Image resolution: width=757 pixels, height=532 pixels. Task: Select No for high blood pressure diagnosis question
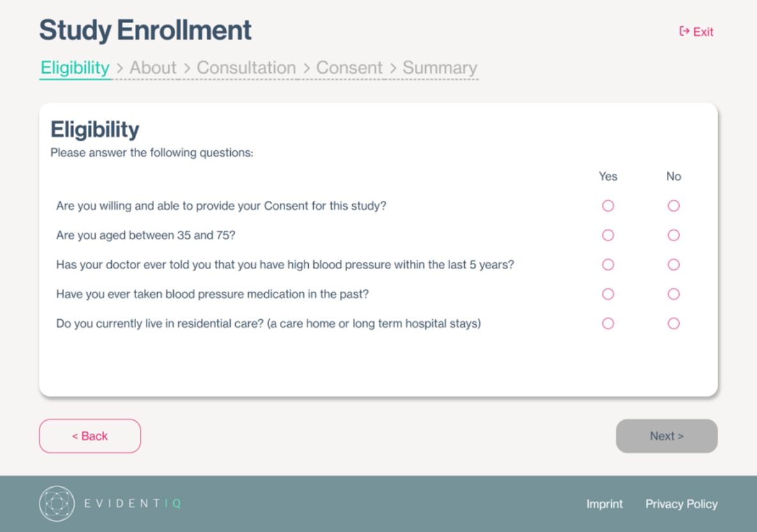pyautogui.click(x=673, y=264)
